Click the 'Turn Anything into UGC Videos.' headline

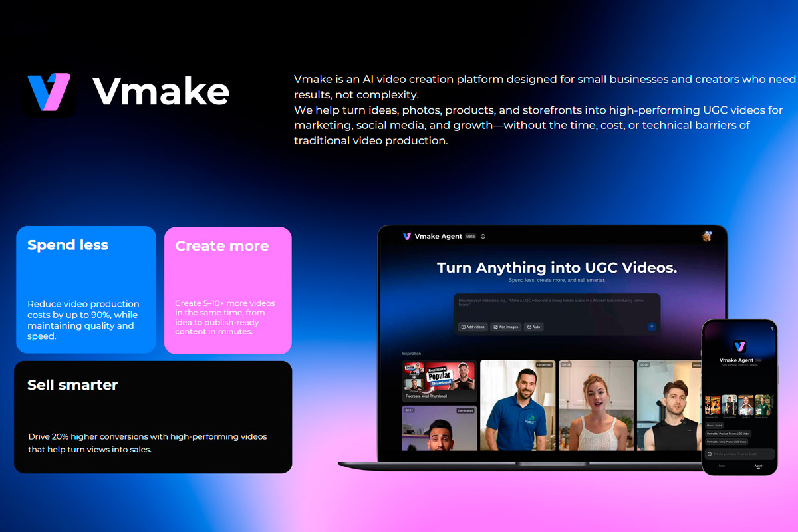557,268
